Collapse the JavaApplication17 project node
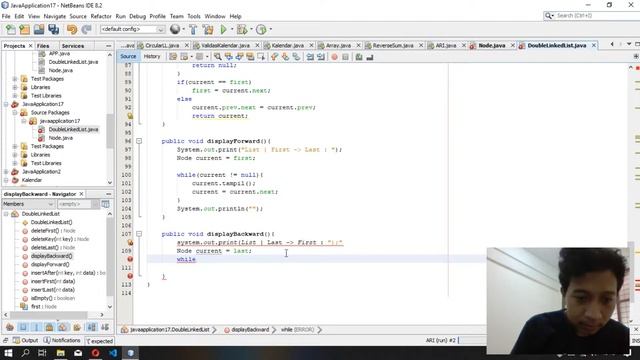The height and width of the screenshot is (360, 640). click(x=6, y=104)
